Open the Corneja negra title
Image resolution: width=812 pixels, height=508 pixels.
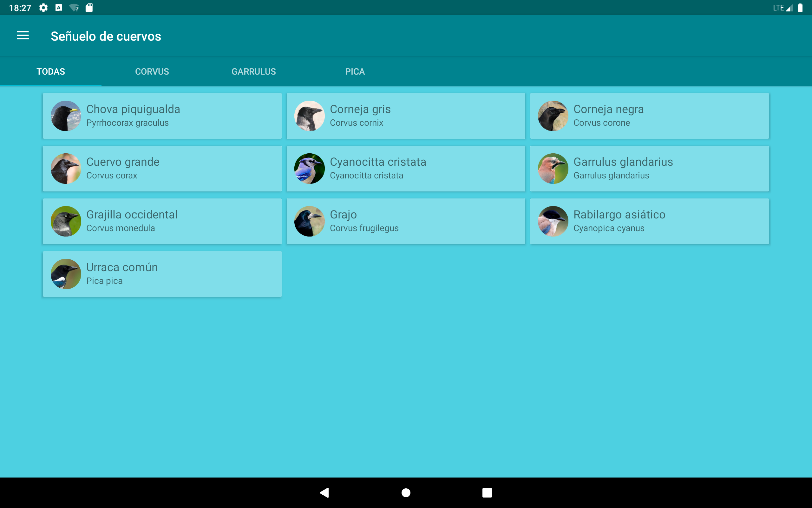(609, 109)
